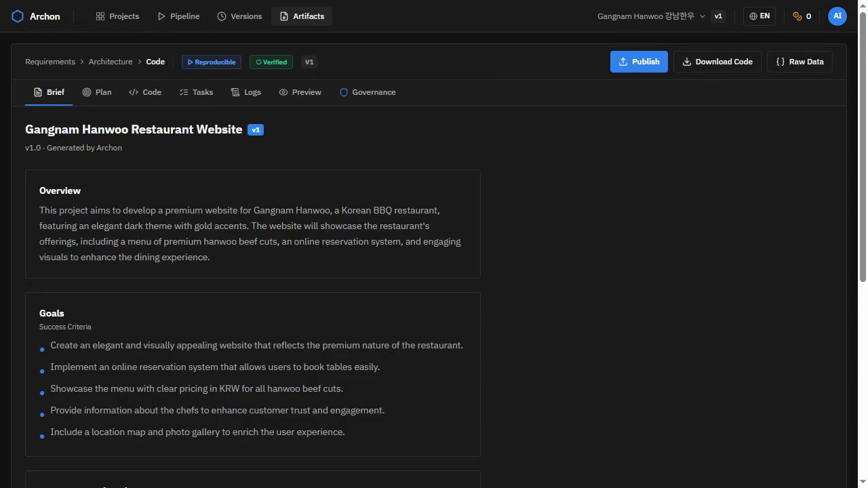Change language with the EN globe button

(x=759, y=16)
